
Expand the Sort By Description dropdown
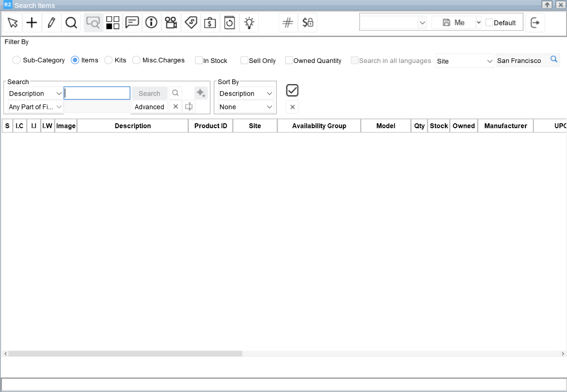coord(246,94)
